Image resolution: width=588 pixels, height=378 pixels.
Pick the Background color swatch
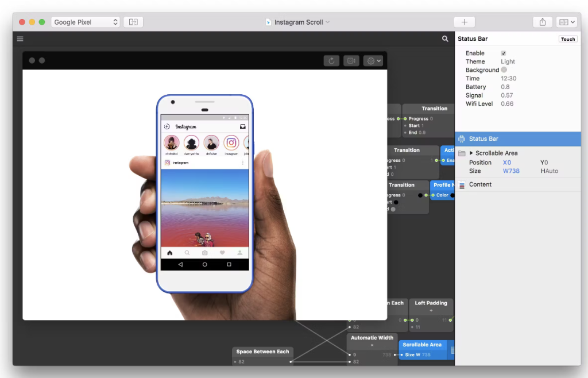coord(504,70)
